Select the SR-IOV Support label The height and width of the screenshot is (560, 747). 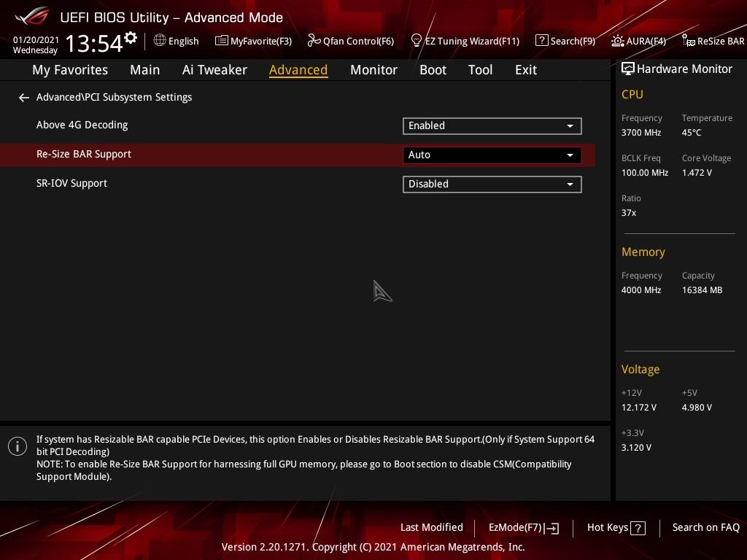(x=71, y=183)
